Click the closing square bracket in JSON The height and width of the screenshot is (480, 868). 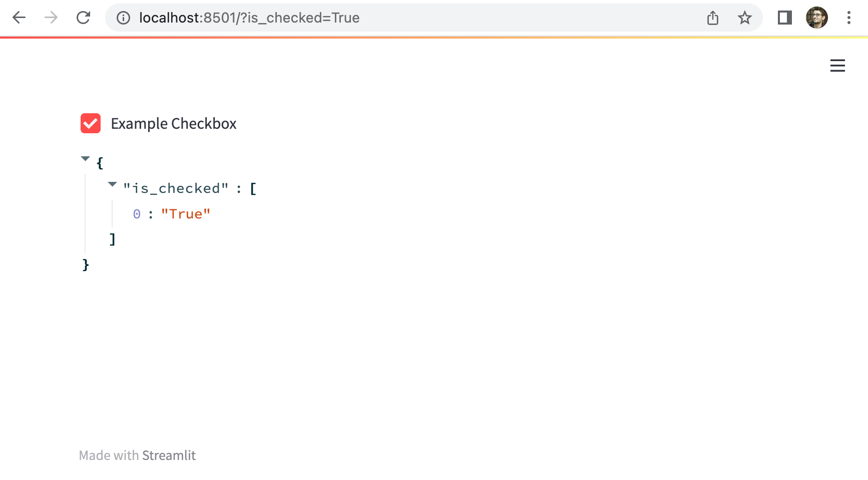tap(113, 239)
